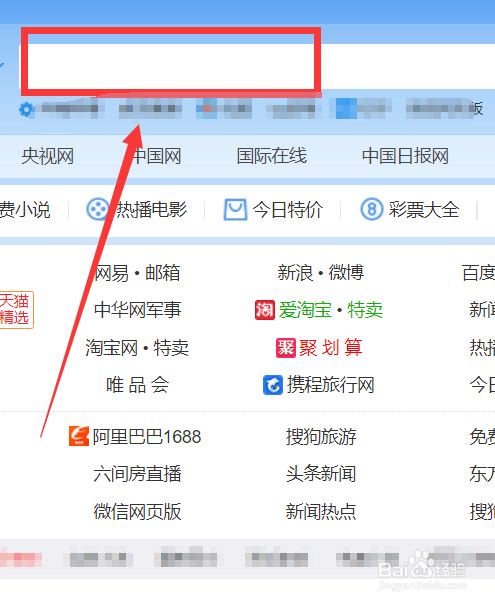Open 携程旅行网
495x603 pixels.
click(331, 385)
